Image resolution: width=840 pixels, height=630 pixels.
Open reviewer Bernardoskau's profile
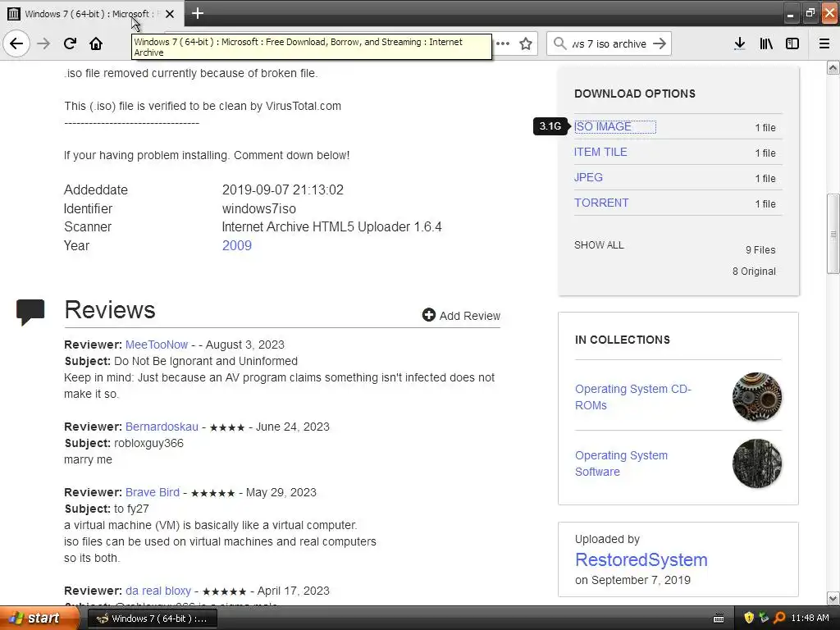coord(162,427)
